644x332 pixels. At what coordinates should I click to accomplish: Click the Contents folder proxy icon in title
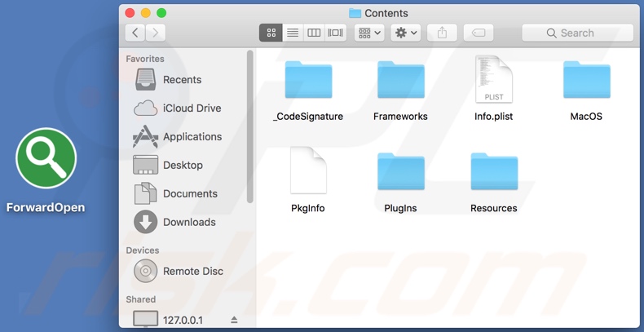pyautogui.click(x=355, y=13)
